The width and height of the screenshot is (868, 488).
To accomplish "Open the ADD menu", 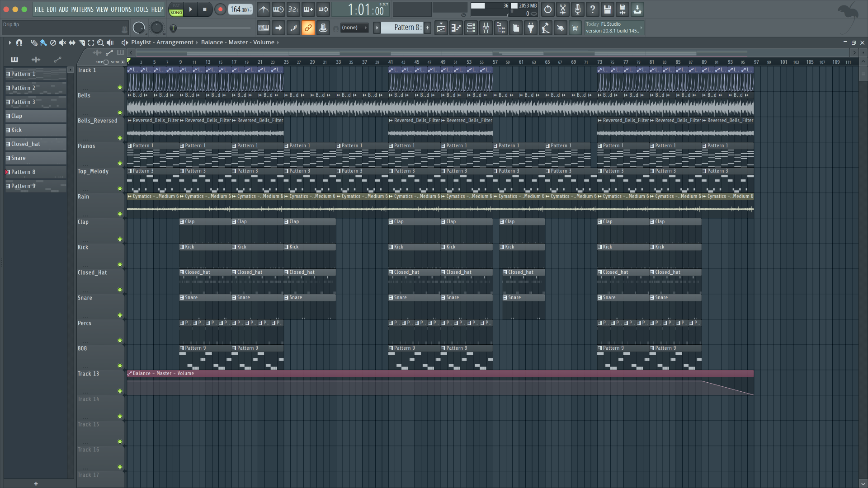I will click(x=64, y=9).
